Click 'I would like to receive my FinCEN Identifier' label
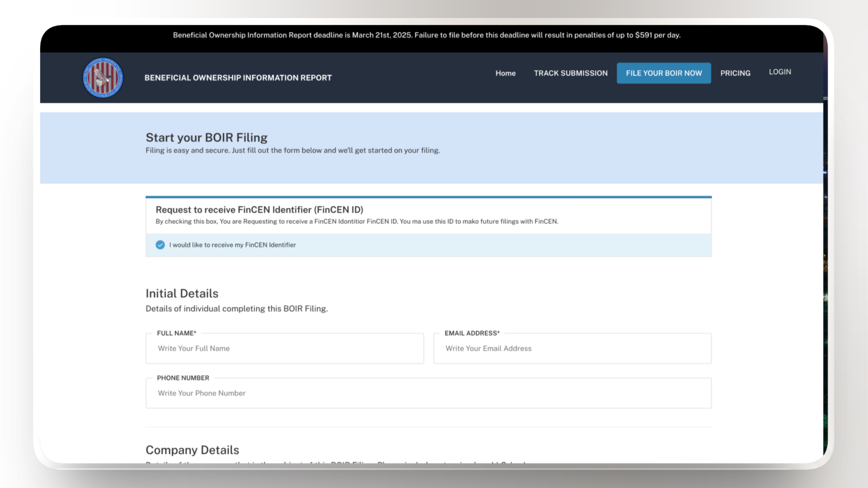 coord(232,245)
